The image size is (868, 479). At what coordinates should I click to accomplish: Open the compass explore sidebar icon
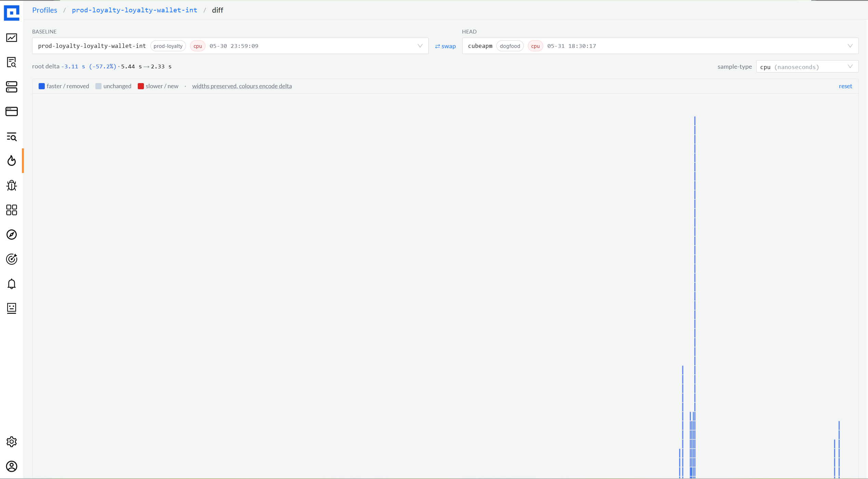click(12, 235)
